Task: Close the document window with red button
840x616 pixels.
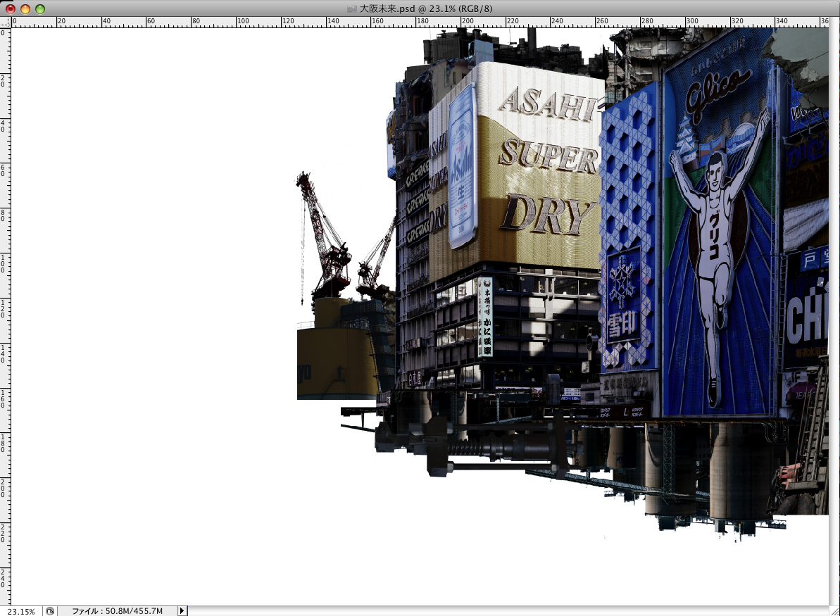Action: tap(10, 8)
